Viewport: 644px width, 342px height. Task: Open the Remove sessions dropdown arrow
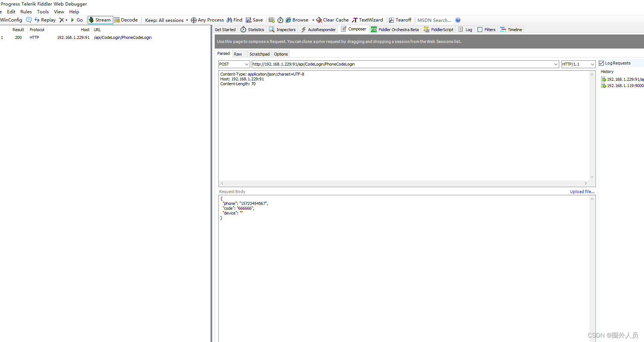[66, 20]
